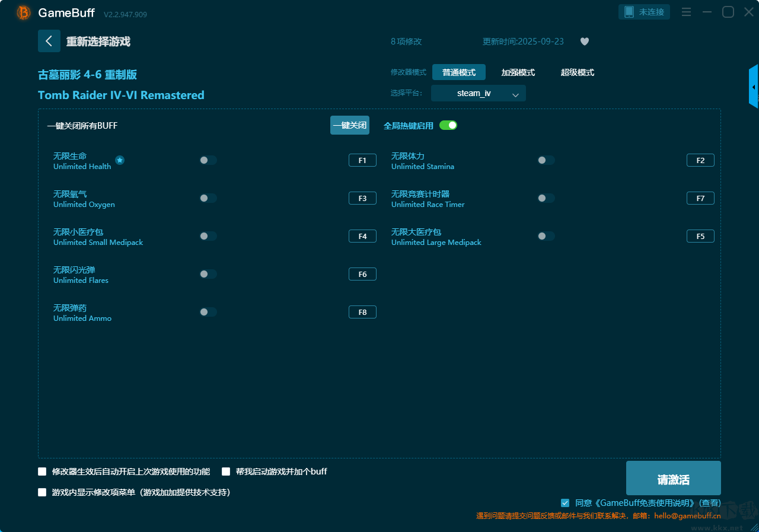Click the Unlimited Ammo label
Screen dimensions: 759x532
point(82,318)
